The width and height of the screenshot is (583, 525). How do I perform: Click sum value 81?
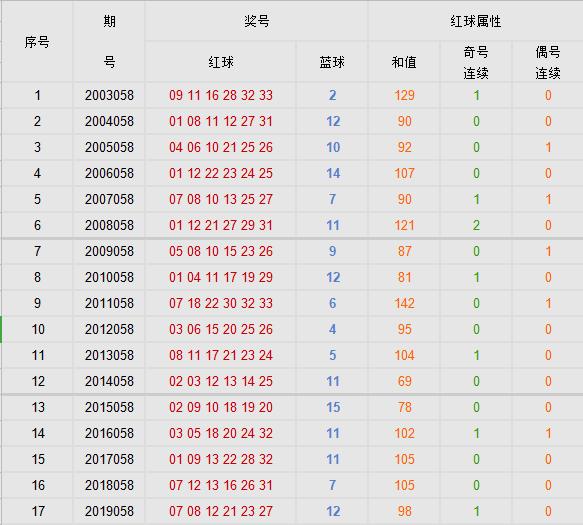(x=404, y=277)
